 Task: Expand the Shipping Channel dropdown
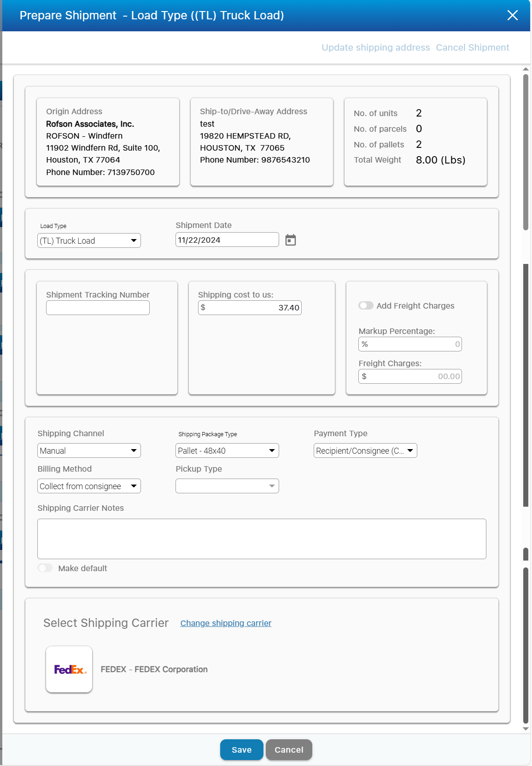[x=89, y=450]
